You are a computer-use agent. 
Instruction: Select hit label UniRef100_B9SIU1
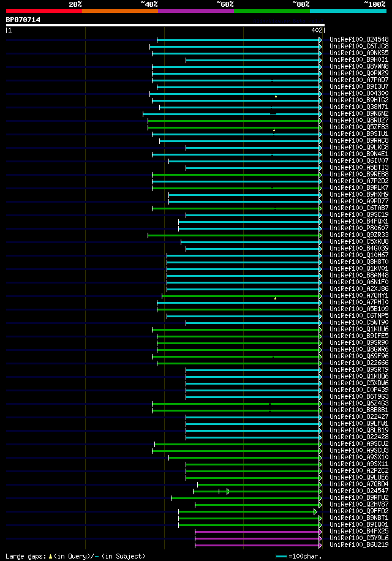click(359, 134)
